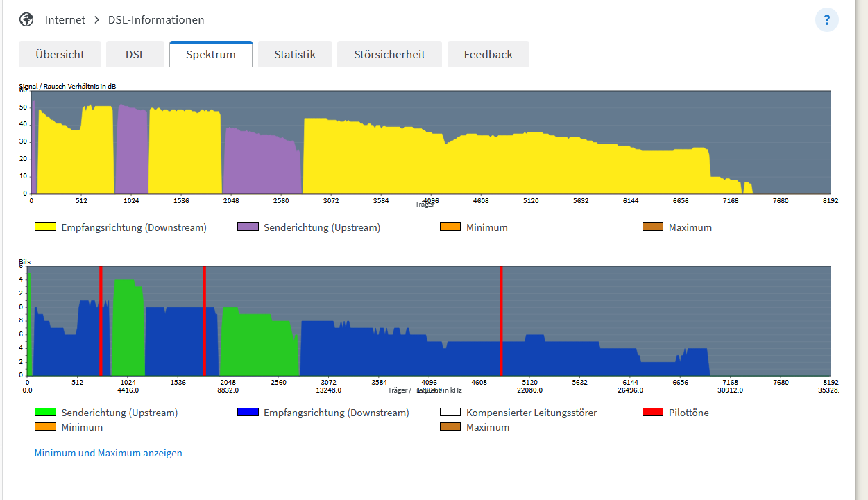Click the orange Minimum swatch in Bits legend
Image resolution: width=868 pixels, height=500 pixels.
coord(45,426)
